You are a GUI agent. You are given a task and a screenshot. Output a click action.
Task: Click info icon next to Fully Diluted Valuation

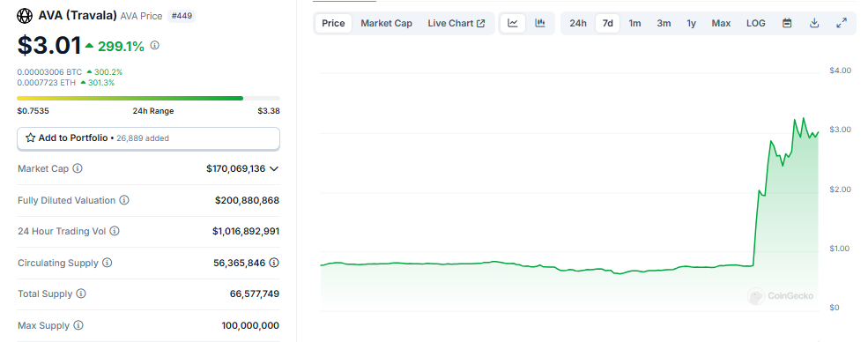click(124, 200)
